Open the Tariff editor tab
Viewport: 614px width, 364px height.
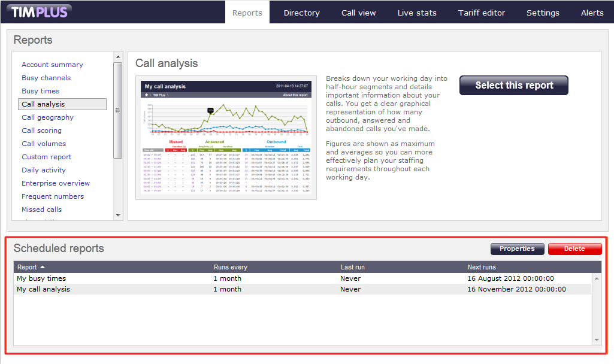click(x=481, y=13)
